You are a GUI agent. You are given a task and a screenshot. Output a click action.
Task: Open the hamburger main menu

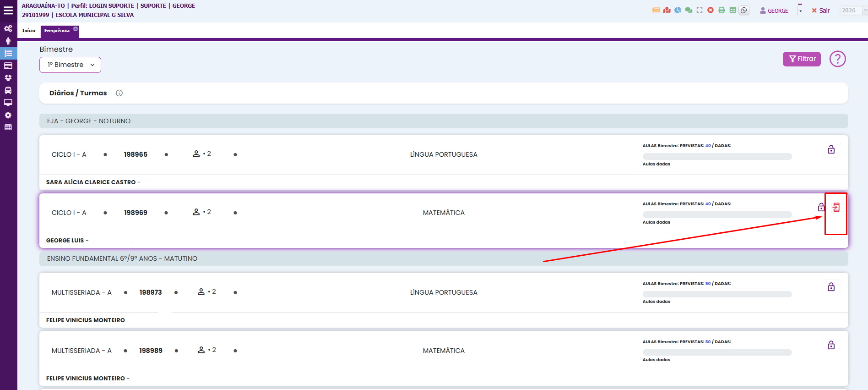[x=8, y=10]
